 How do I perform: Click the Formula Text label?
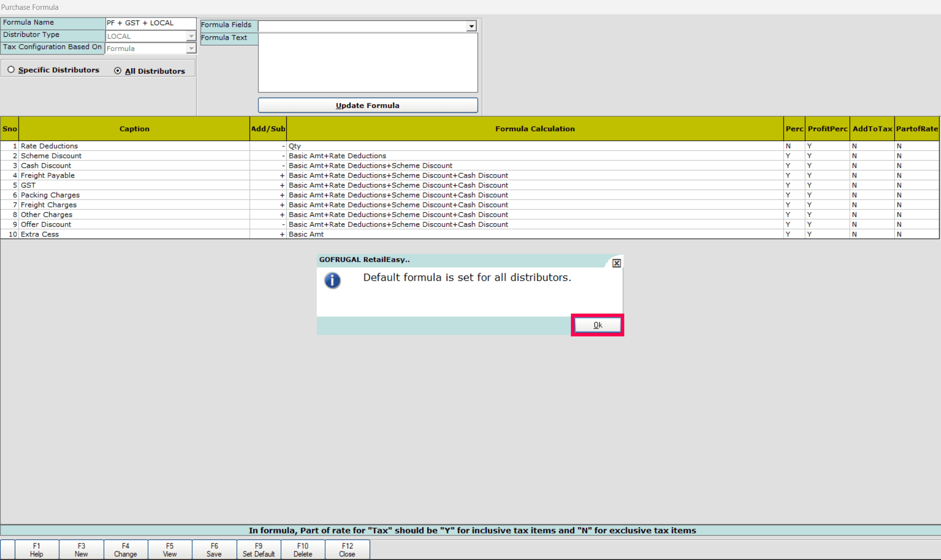pos(224,38)
